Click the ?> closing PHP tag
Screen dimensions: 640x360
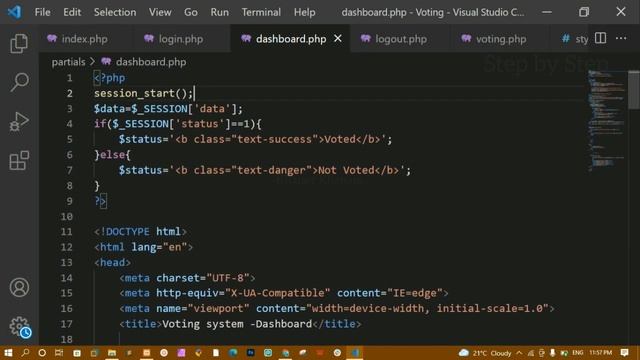click(x=100, y=201)
